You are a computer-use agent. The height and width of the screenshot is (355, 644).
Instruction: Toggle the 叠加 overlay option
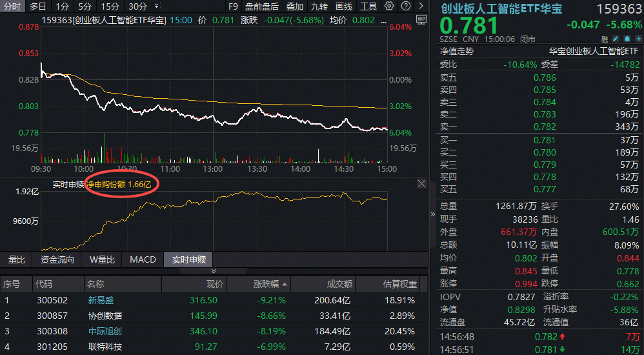point(294,6)
